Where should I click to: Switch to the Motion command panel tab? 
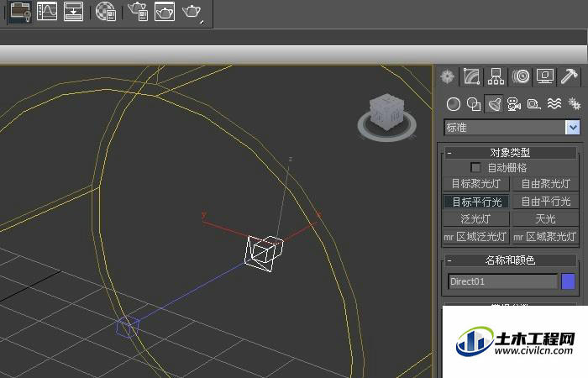click(x=521, y=76)
